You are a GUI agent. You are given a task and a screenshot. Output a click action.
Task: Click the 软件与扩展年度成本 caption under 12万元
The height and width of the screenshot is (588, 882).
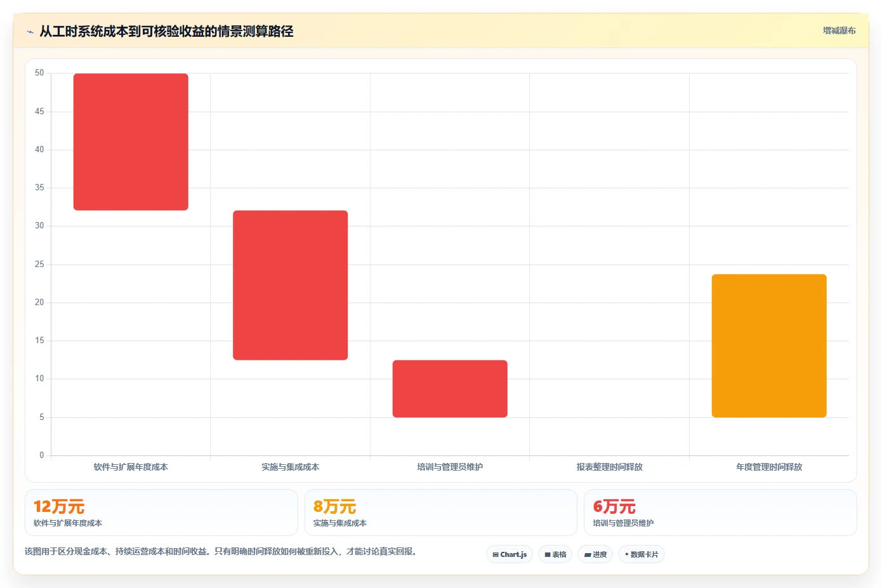(x=68, y=523)
